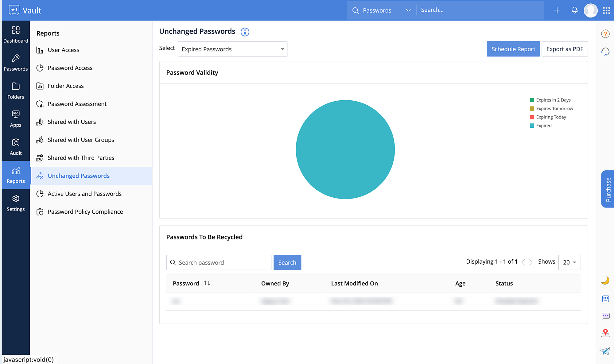Click the Schedule Report button

[513, 49]
